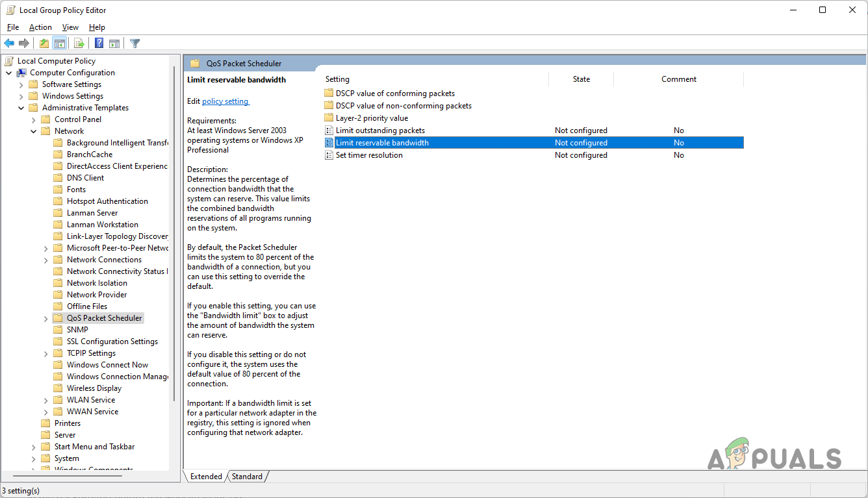Maximize the Local Group Policy Editor window
Screen dimensions: 868x498
(823, 10)
